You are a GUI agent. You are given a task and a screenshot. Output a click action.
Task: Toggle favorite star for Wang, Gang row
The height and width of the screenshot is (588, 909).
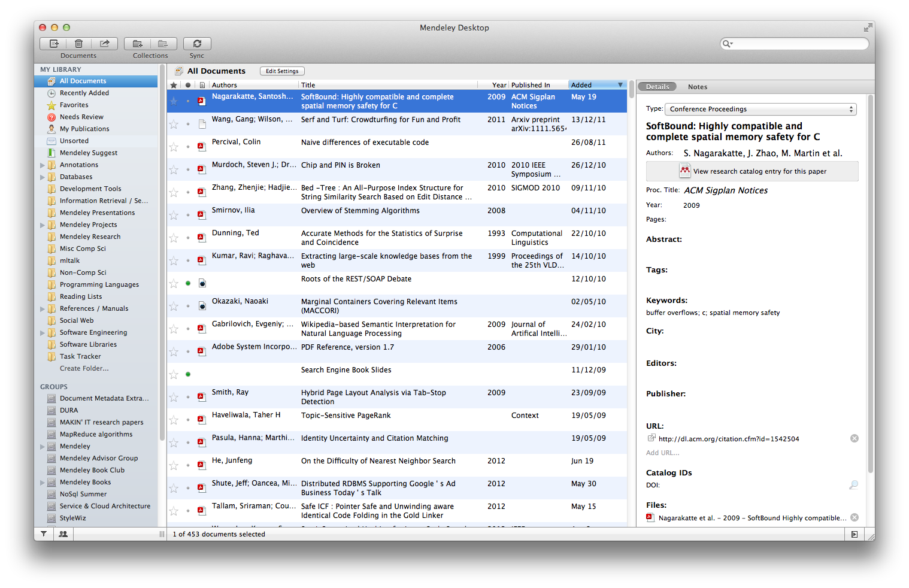point(174,124)
